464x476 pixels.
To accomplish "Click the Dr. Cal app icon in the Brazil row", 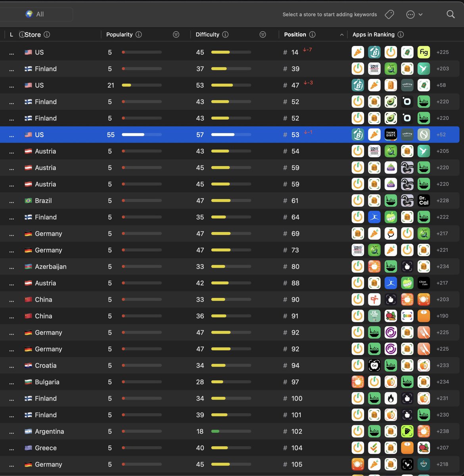I will coord(424,200).
